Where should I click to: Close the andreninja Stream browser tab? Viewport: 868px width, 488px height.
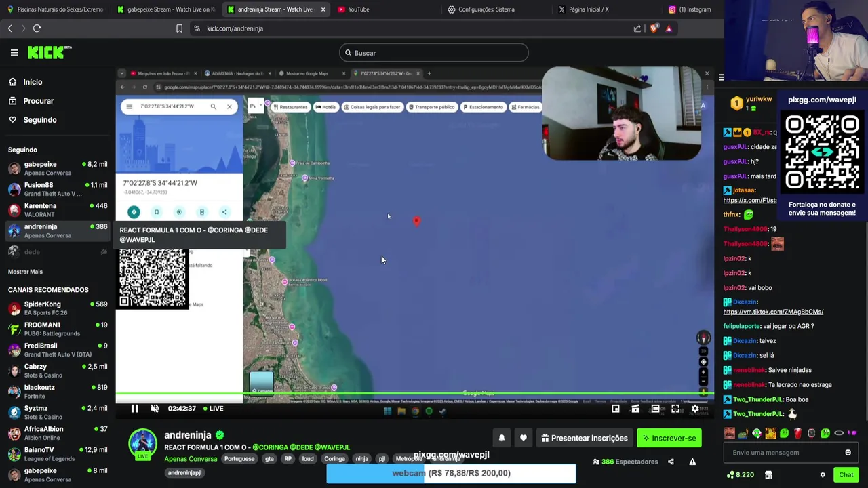[x=323, y=9]
